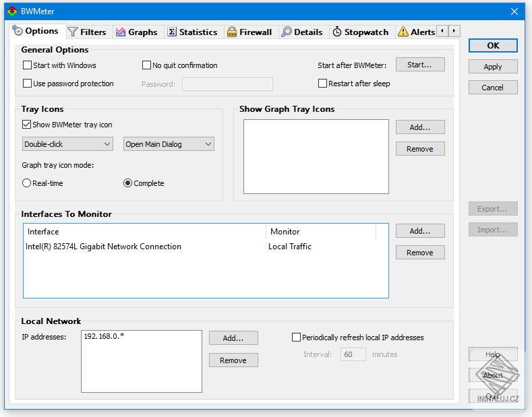Tick Periodically refresh local IP addresses

(296, 338)
